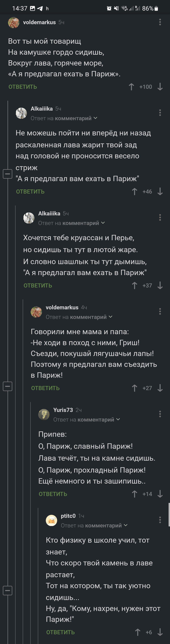Collapse thread with topmost minus toggle
The image size is (170, 644).
(x=8, y=174)
